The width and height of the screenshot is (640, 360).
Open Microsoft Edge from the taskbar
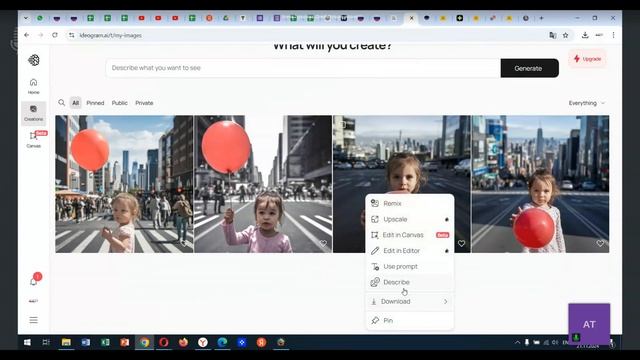(x=222, y=342)
